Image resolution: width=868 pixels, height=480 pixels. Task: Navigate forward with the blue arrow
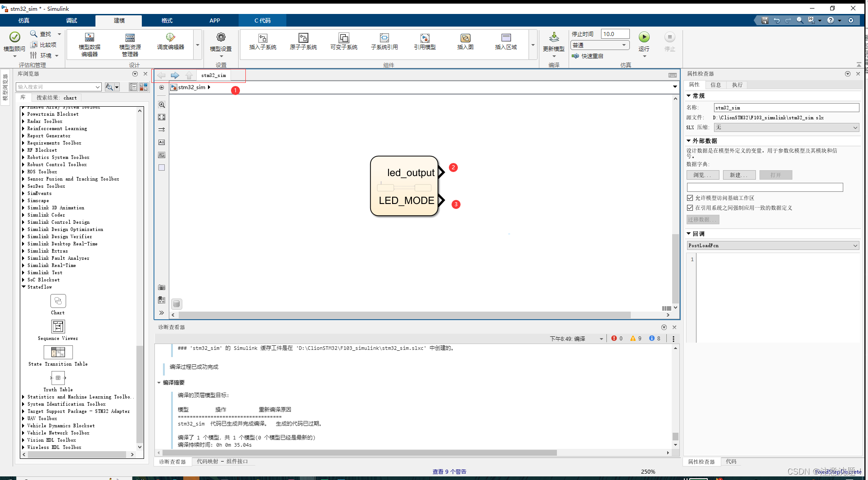point(175,75)
